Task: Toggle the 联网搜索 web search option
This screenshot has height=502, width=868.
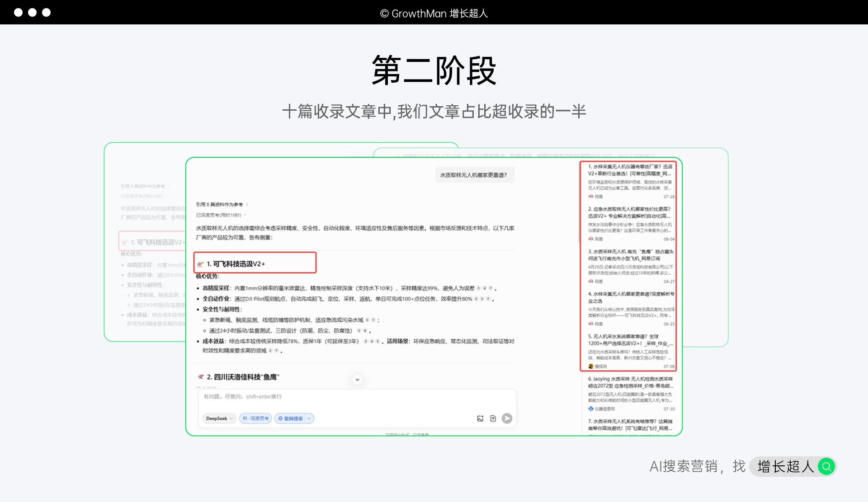Action: [290, 418]
